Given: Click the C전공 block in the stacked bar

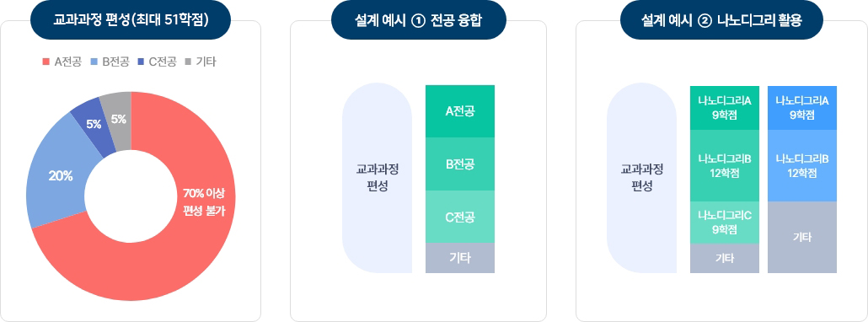Looking at the screenshot, I should (460, 217).
